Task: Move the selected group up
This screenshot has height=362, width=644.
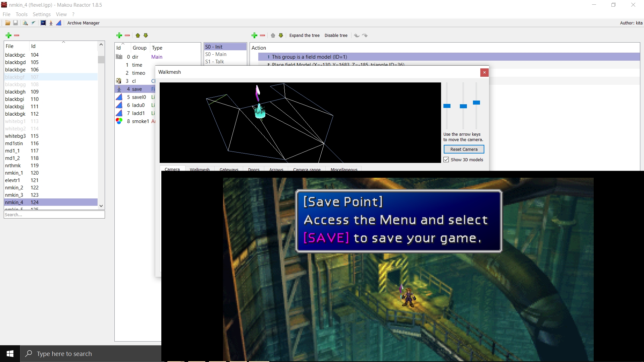Action: pyautogui.click(x=138, y=36)
